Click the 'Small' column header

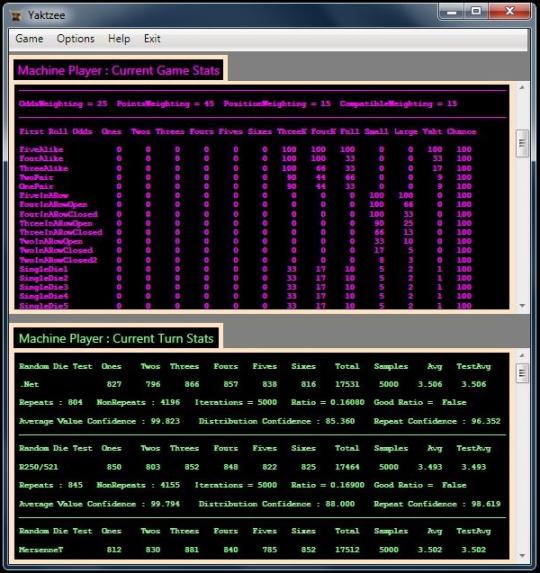(376, 131)
